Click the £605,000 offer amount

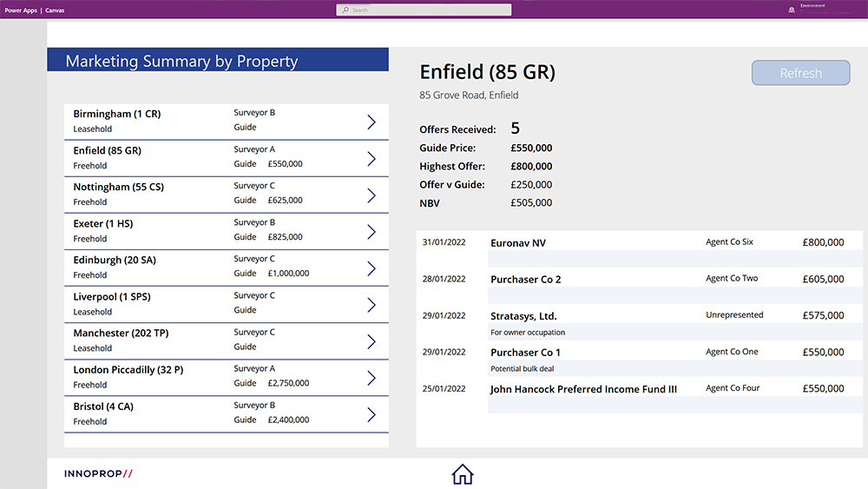[823, 279]
